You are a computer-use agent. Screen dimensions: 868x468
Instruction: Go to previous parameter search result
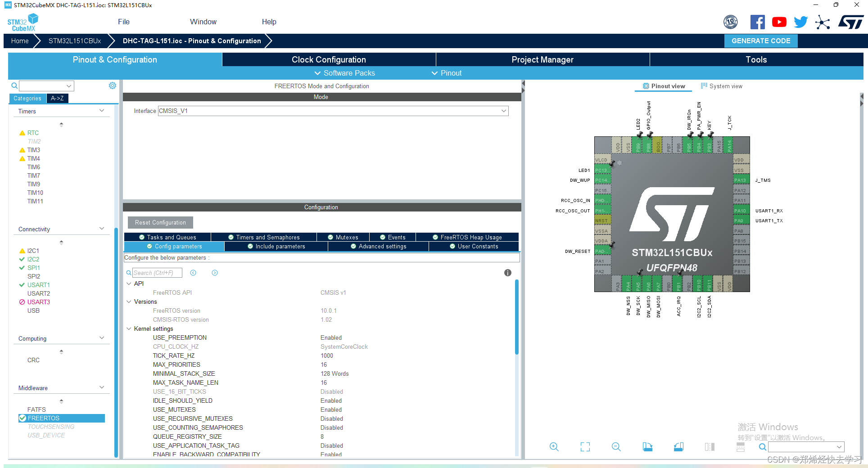[x=193, y=273]
